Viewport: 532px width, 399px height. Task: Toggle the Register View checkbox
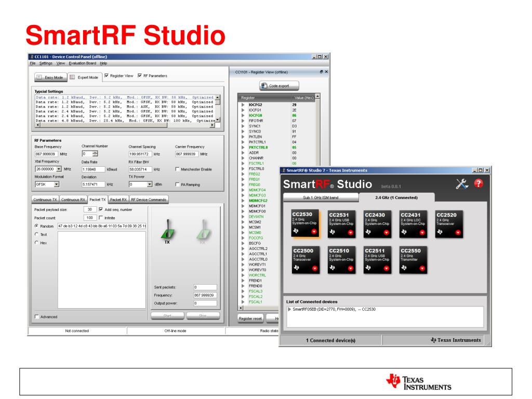click(x=107, y=75)
